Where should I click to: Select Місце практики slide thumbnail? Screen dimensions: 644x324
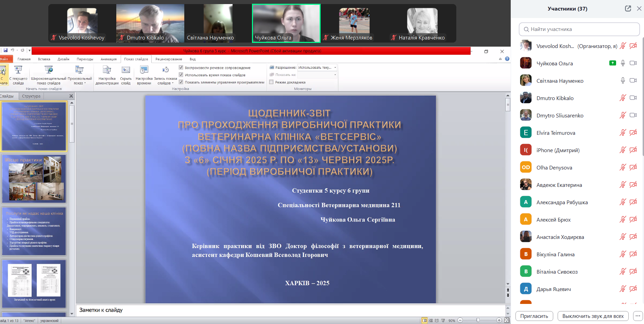(34, 179)
